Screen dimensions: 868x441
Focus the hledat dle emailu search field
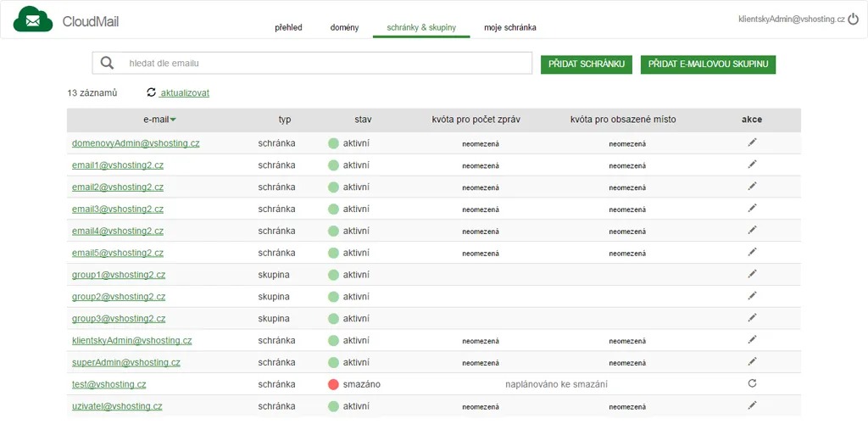(x=312, y=63)
